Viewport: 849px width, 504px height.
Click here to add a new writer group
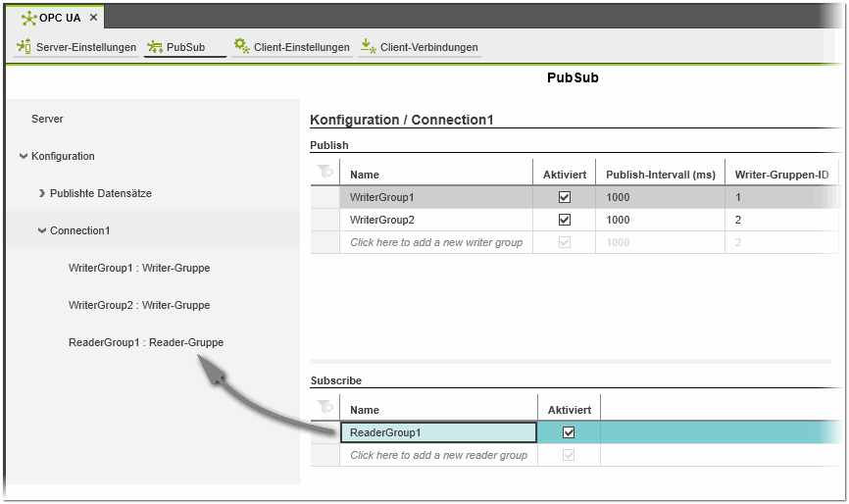436,242
